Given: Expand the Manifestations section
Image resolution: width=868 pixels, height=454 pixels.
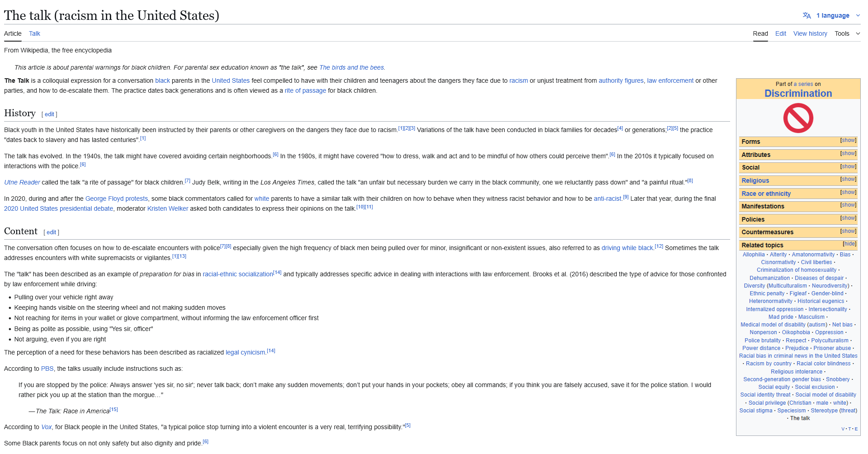Looking at the screenshot, I should point(848,205).
